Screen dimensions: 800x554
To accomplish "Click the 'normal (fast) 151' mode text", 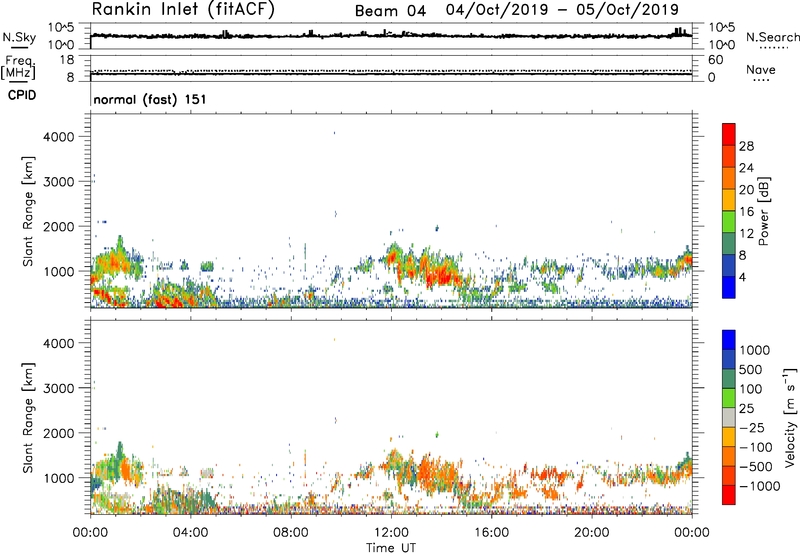I will point(150,99).
